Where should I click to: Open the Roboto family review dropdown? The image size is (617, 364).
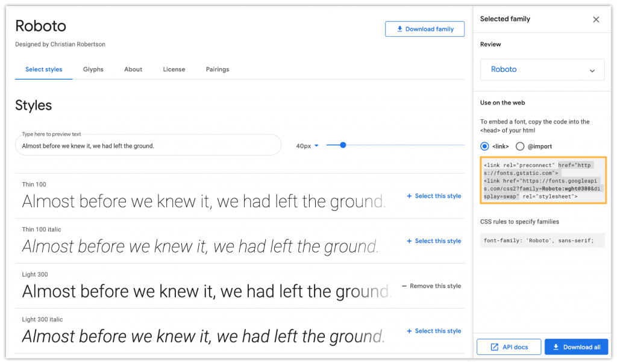tap(542, 69)
